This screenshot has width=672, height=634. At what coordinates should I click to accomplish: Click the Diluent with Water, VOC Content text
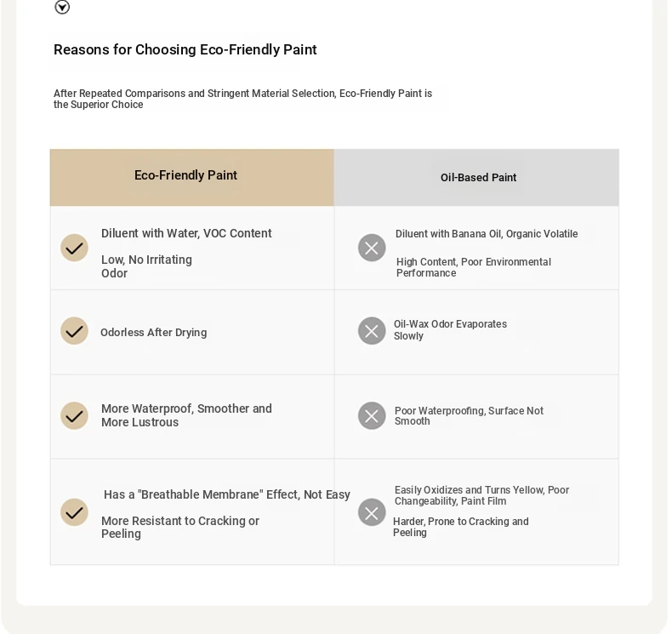tap(186, 233)
